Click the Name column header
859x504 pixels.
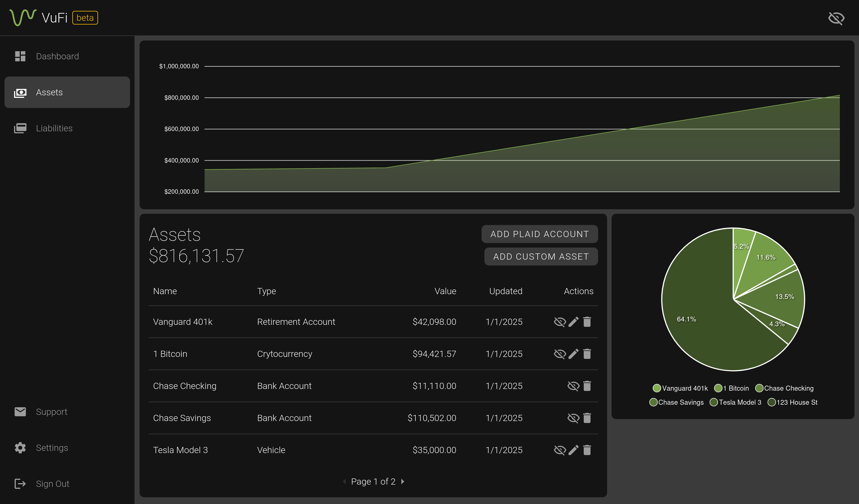click(x=165, y=291)
